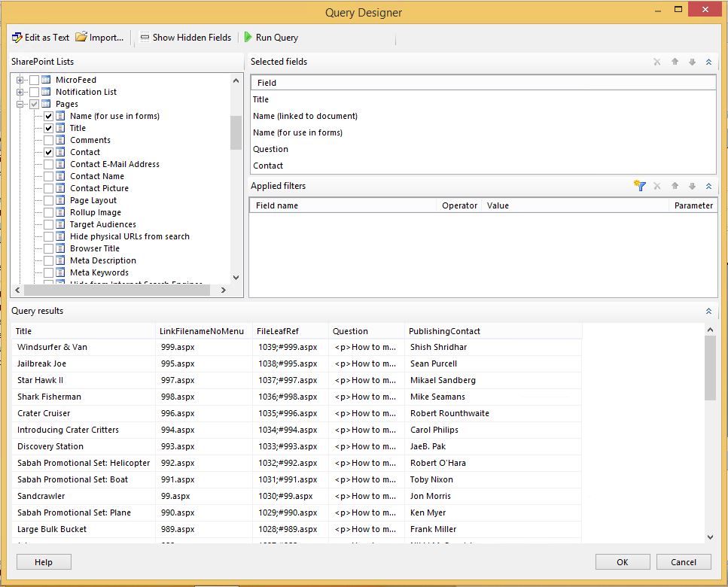Click the Notification List table icon
The image size is (728, 587).
46,92
